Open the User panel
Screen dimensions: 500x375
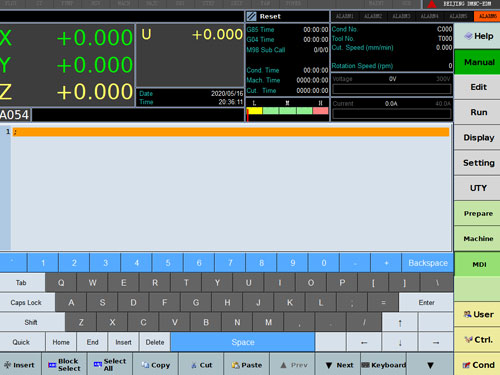(x=477, y=314)
